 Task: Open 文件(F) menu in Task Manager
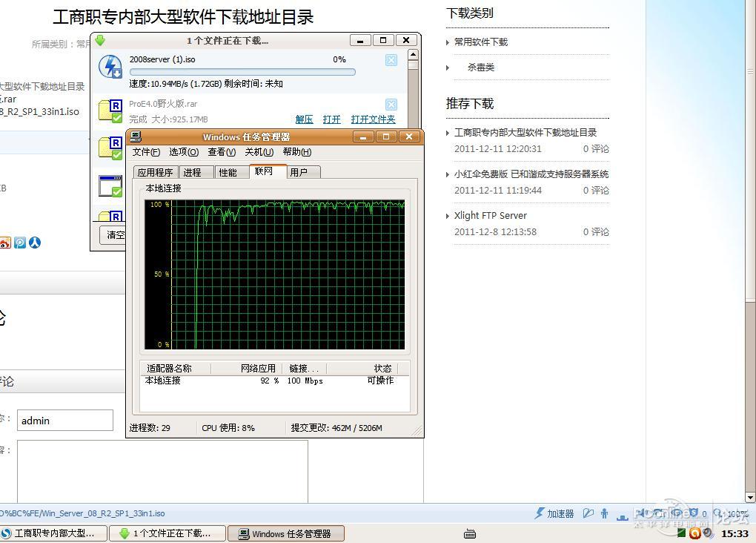[x=146, y=152]
